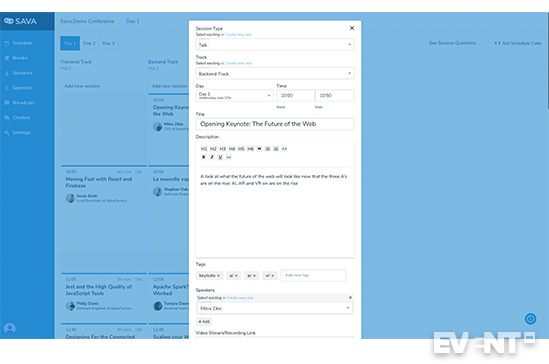Open See Session Questions
549x364 pixels.
tap(452, 43)
